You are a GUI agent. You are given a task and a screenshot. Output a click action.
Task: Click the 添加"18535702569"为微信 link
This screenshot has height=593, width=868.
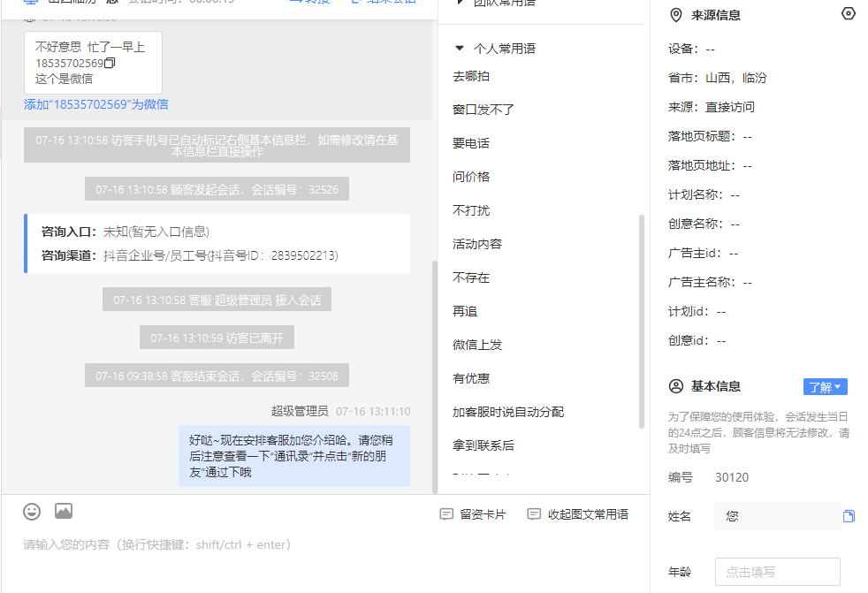coord(96,104)
